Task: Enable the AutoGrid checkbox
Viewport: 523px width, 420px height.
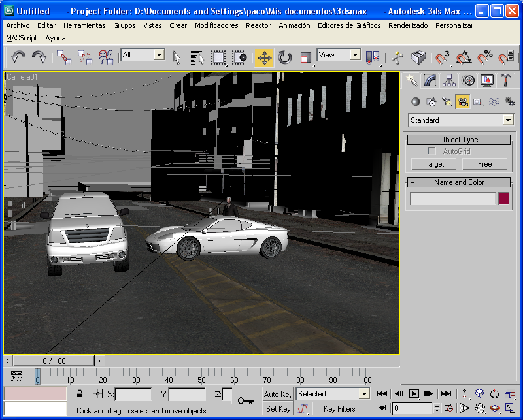Action: (x=431, y=151)
